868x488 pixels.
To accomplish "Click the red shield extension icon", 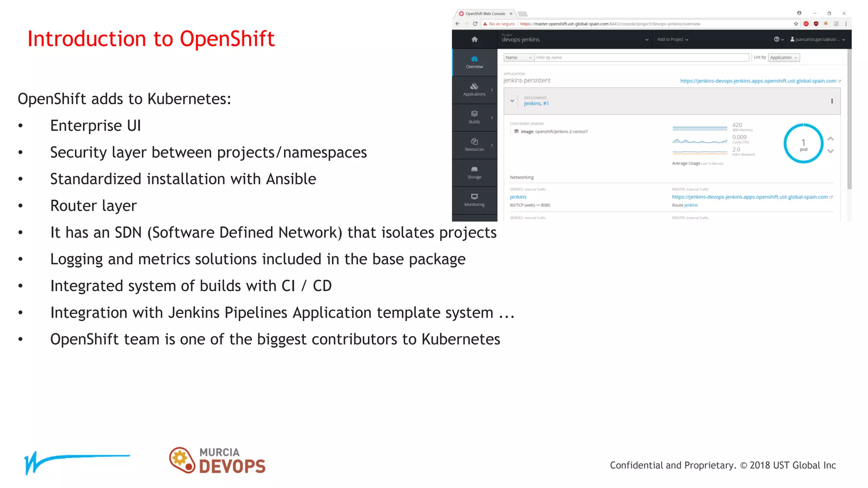I will 816,24.
